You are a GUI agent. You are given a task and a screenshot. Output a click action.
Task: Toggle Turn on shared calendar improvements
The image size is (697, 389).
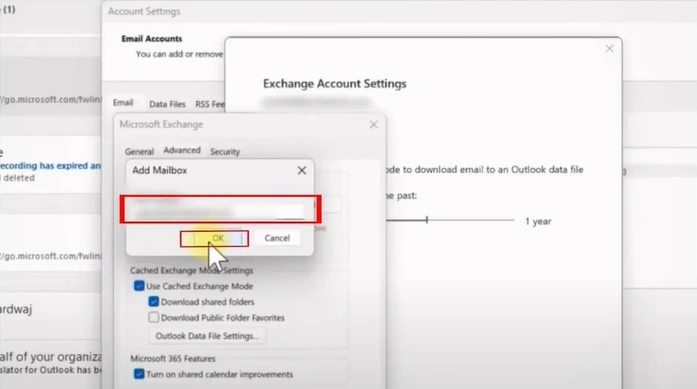pyautogui.click(x=139, y=374)
